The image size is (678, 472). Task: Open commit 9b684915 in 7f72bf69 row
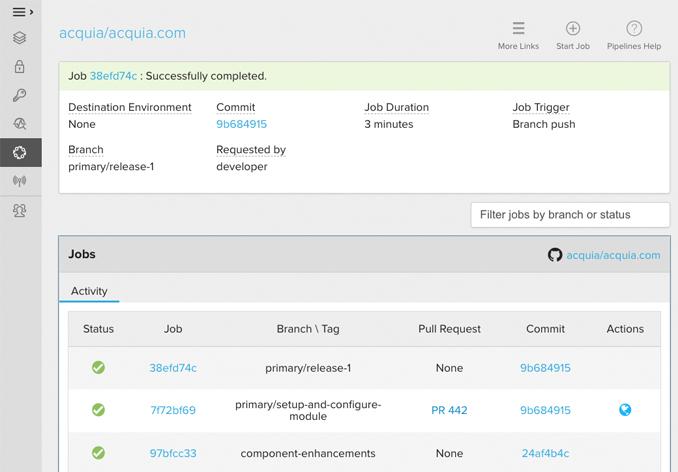tap(545, 410)
